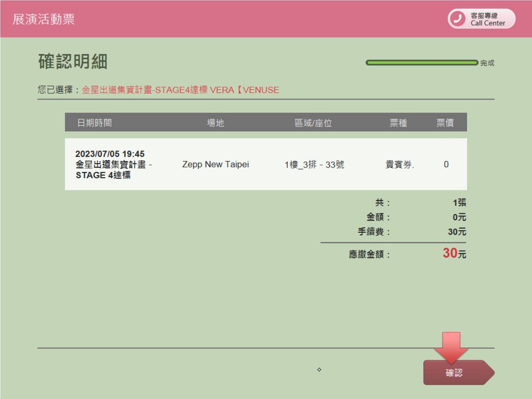The width and height of the screenshot is (532, 399).
Task: Click the 確認明細 page heading
Action: 73,62
